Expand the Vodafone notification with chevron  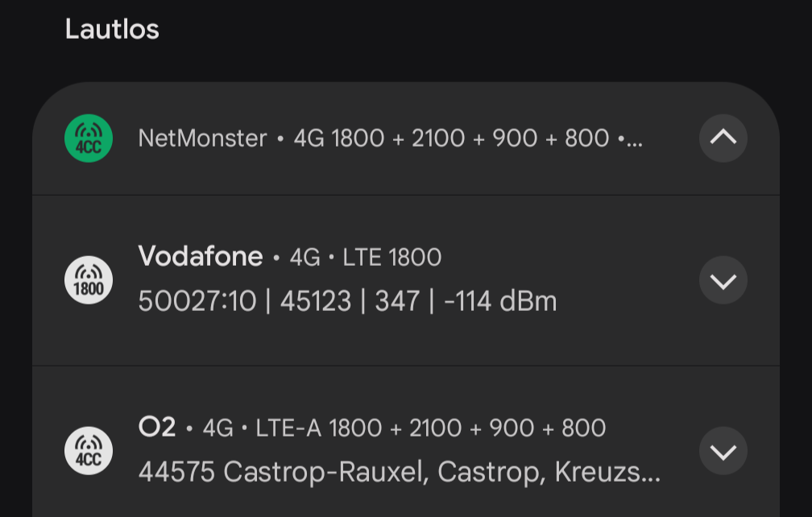click(723, 280)
